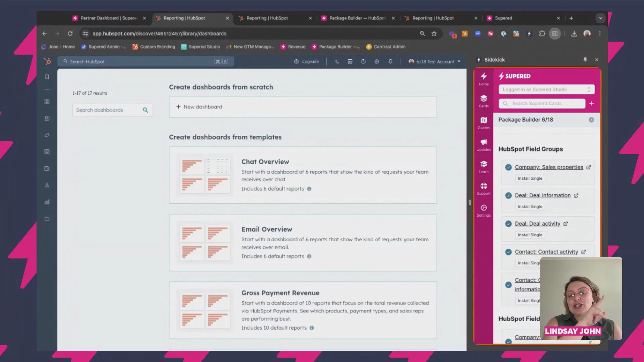Dismiss the Package Builder 6/18 card
Image resolution: width=644 pixels, height=362 pixels.
point(591,120)
